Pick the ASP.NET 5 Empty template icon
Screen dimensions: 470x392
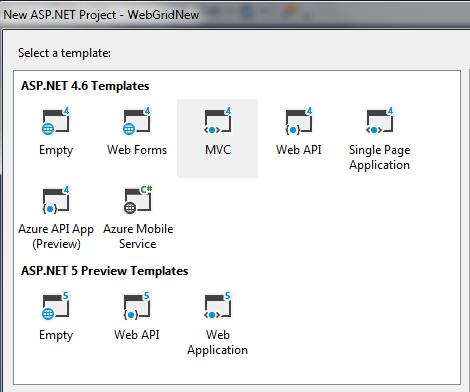tap(56, 306)
